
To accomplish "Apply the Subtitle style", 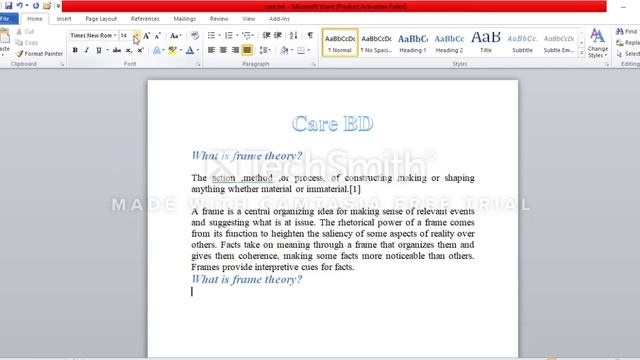I will (522, 42).
